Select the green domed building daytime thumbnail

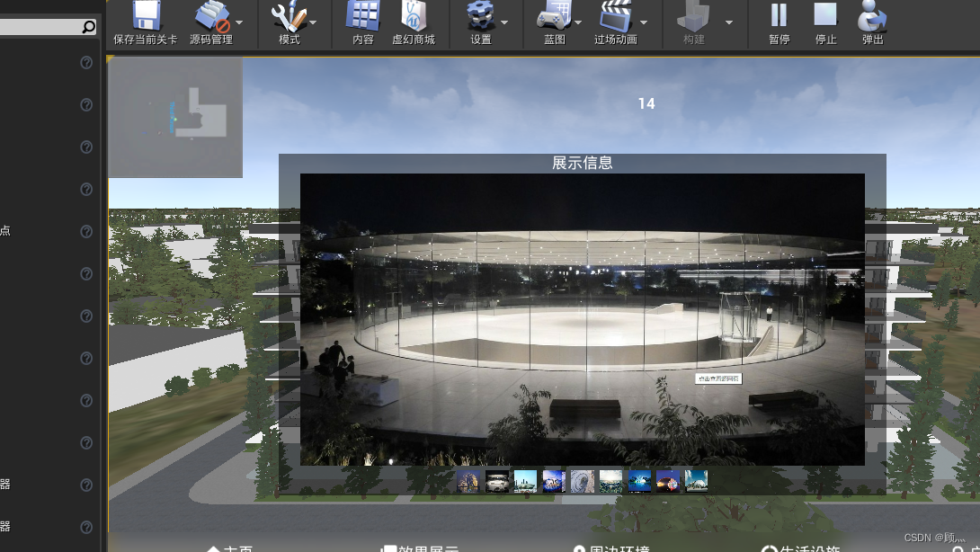click(x=525, y=481)
